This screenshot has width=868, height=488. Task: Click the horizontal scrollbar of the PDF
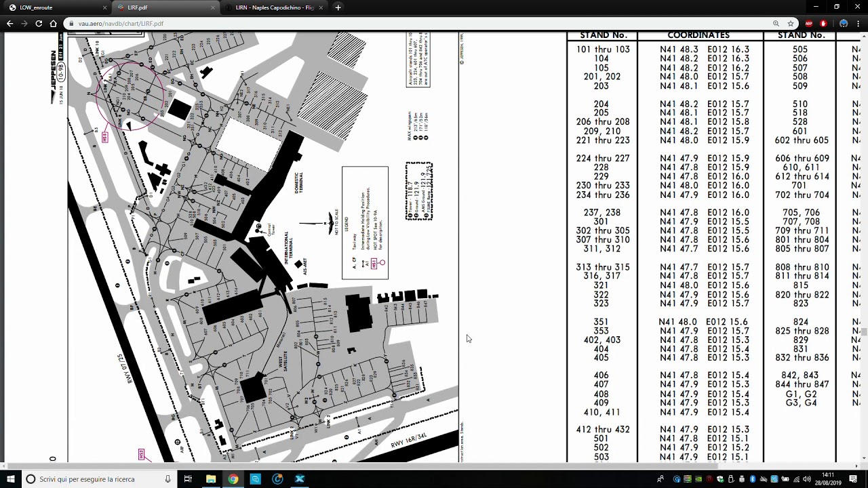click(363, 466)
